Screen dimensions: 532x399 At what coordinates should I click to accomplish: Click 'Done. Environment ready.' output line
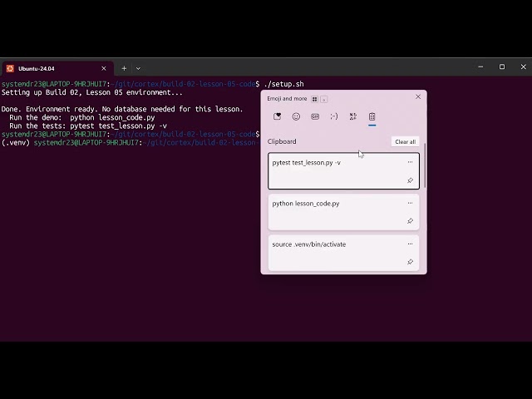122,109
